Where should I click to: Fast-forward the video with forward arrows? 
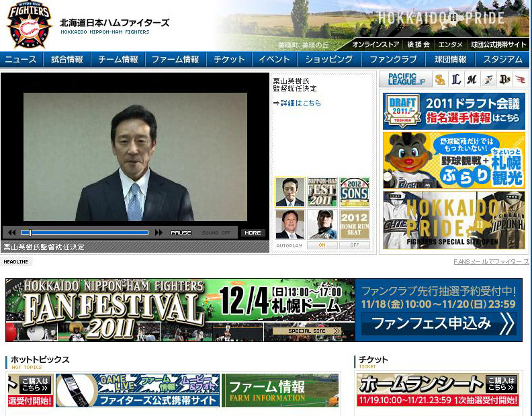(x=159, y=233)
